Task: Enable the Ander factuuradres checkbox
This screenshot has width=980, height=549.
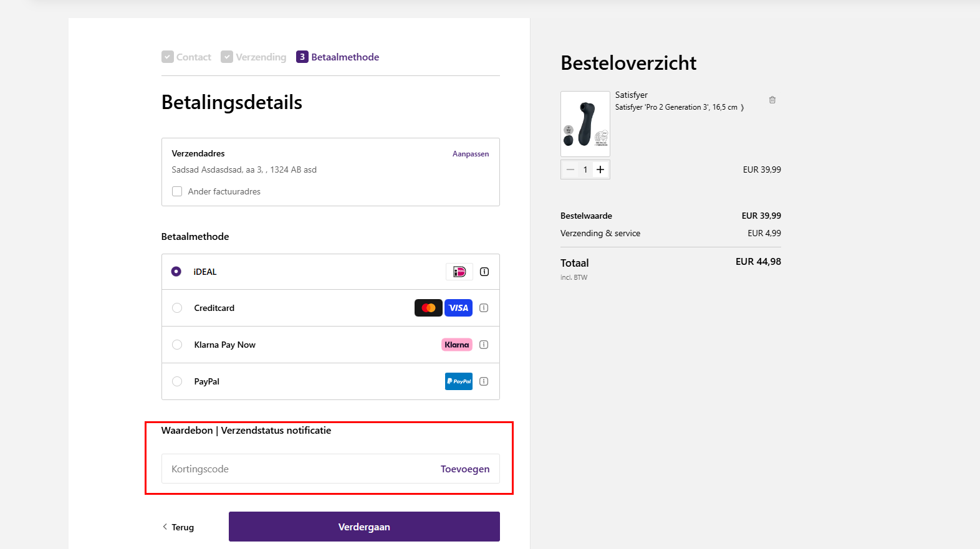Action: click(x=177, y=191)
